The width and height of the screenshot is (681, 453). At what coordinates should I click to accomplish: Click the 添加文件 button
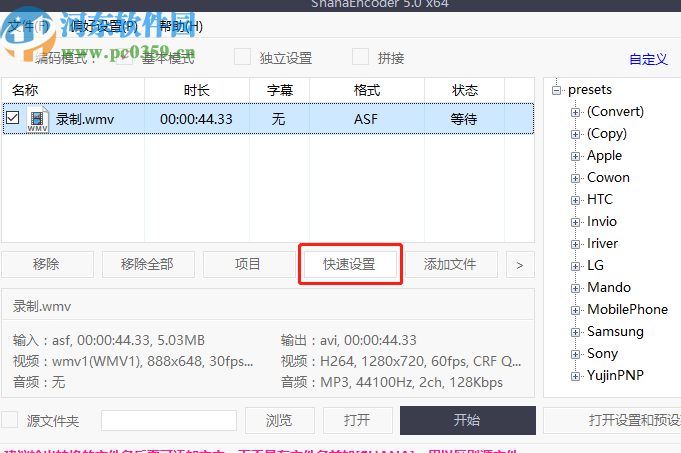tap(451, 264)
